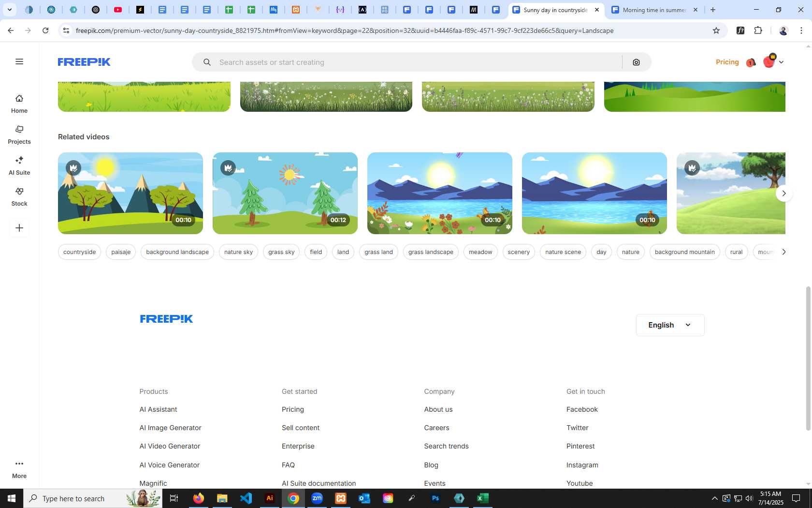Play the pine trees 00:12 video

coord(285,193)
